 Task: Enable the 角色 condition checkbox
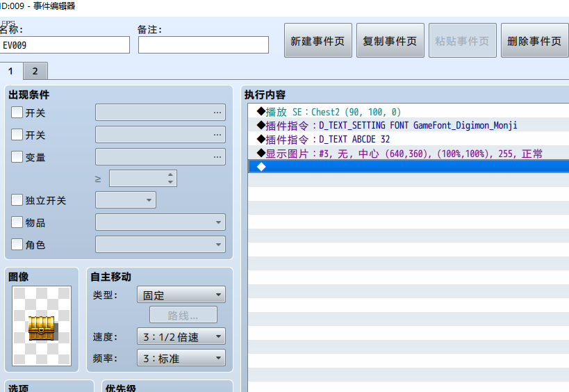17,244
